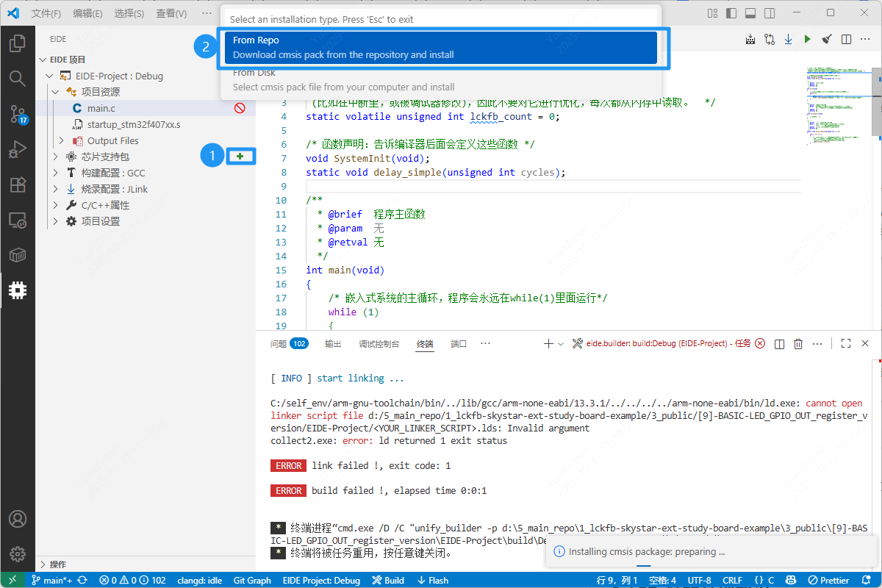Open the Extensions view in activity bar
The height and width of the screenshot is (588, 882).
18,184
